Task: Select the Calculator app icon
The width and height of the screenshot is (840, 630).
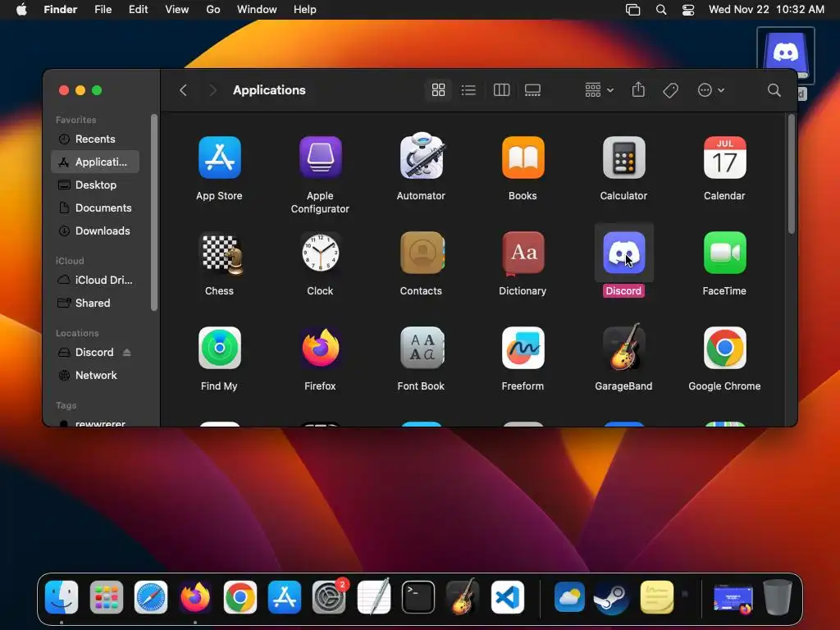Action: pos(623,157)
